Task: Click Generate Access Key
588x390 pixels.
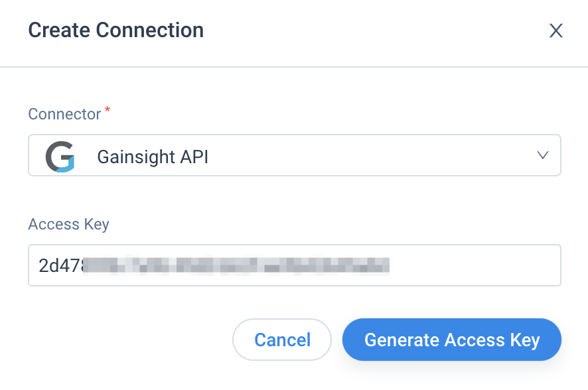Action: coord(451,340)
